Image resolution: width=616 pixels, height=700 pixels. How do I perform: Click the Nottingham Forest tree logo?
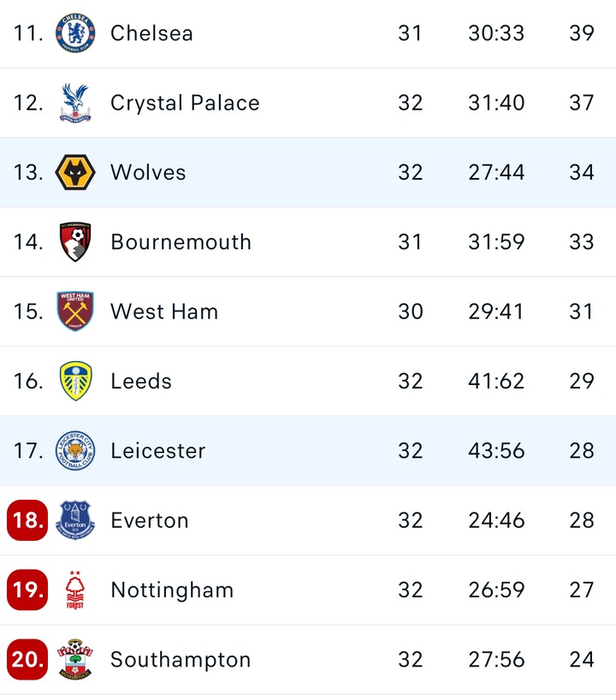pos(75,590)
